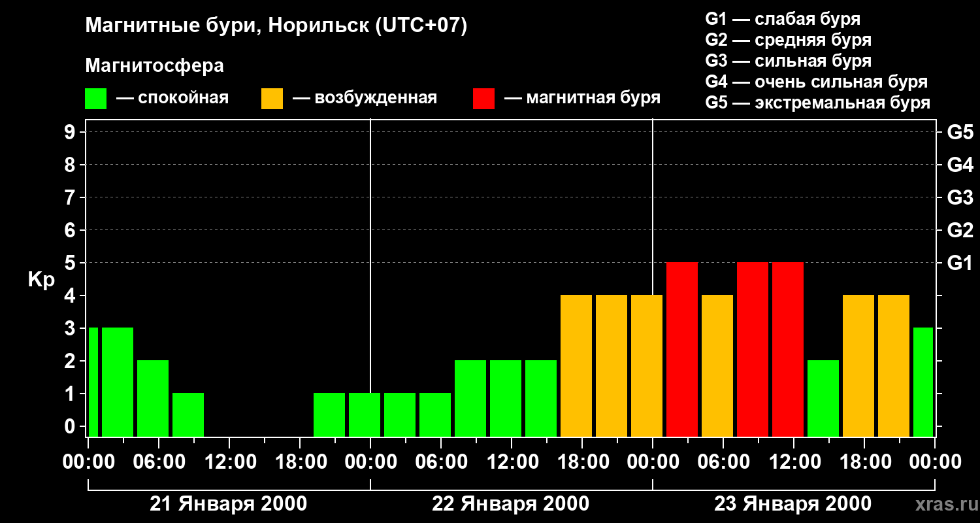
Task: Click the title "Магнитные бури, Норильск (UTC+07)"
Action: tap(276, 26)
